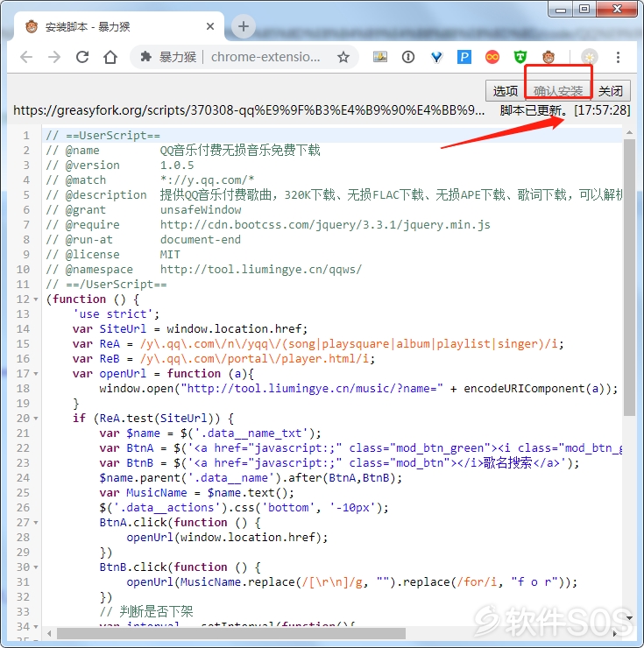Click the window.open URL string on line 18
This screenshot has width=644, height=648.
pyautogui.click(x=312, y=389)
